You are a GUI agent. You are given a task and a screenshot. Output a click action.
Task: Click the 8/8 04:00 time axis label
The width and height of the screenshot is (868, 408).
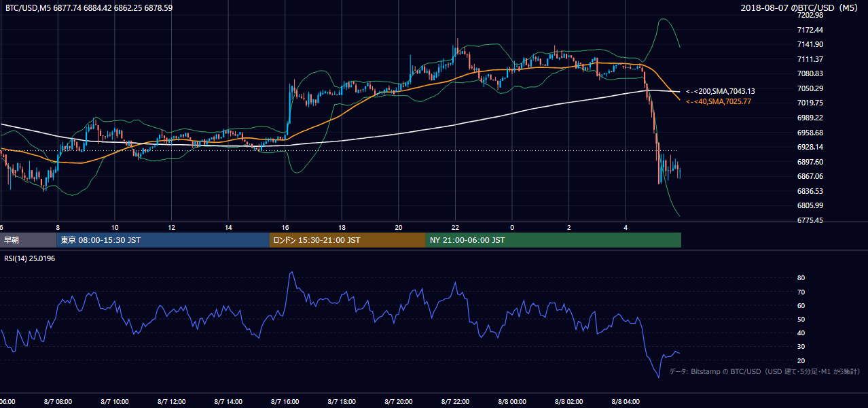626,401
